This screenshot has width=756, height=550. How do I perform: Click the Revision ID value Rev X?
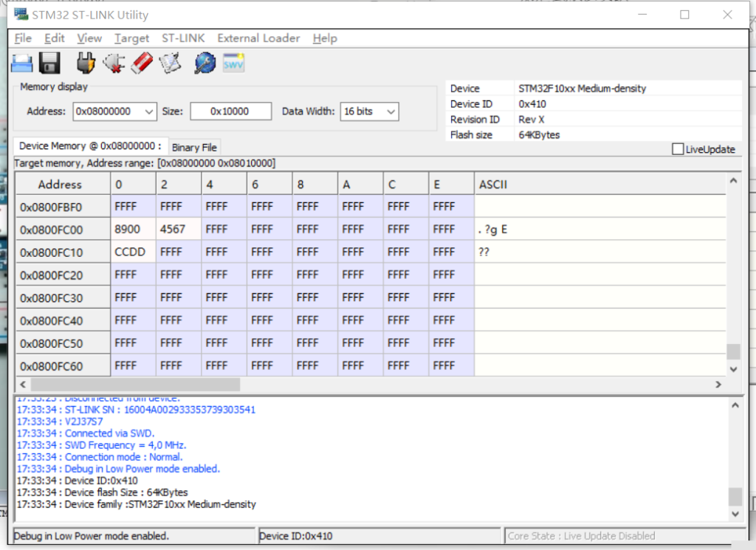coord(532,120)
